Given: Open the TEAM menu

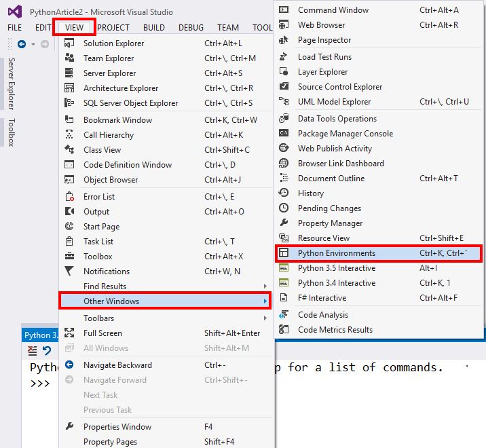Looking at the screenshot, I should (228, 28).
